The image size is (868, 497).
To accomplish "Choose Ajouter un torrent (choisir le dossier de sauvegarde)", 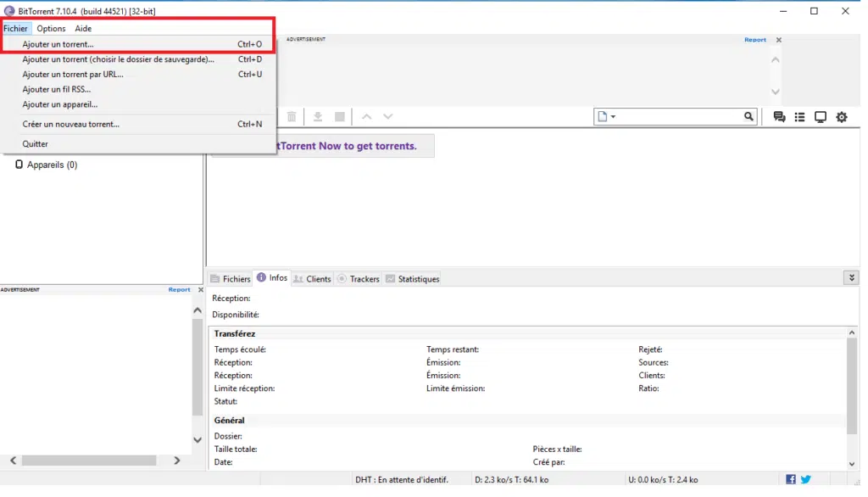I will [x=138, y=59].
